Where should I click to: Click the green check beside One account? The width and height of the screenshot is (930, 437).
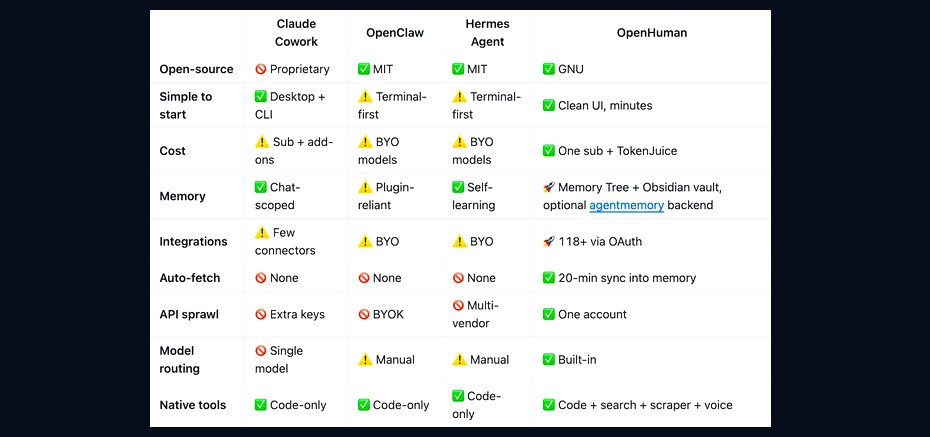pos(549,314)
